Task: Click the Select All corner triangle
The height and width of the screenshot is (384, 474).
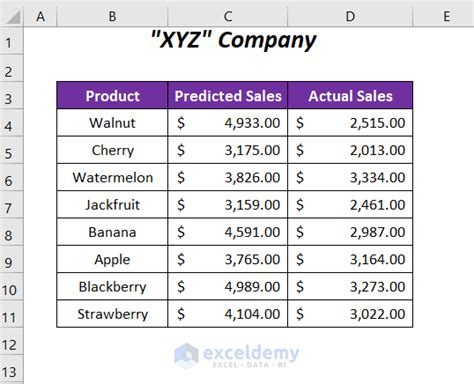Action: [12, 16]
